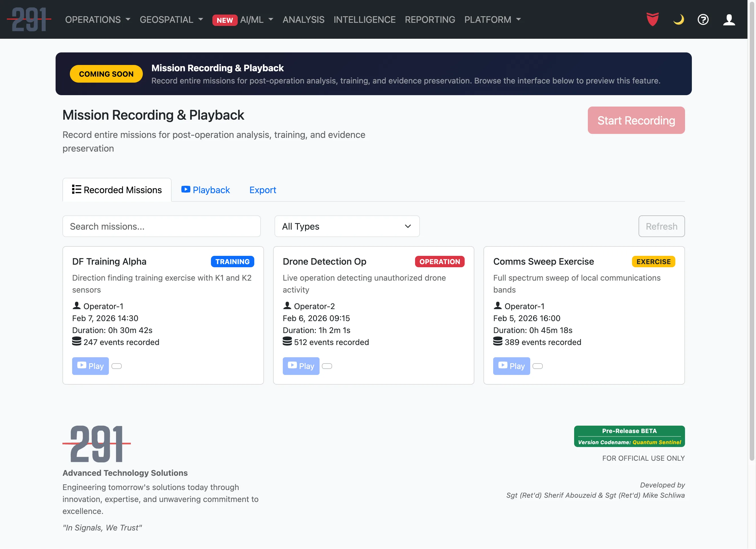756x549 pixels.
Task: Open help using the question mark icon
Action: tap(703, 20)
